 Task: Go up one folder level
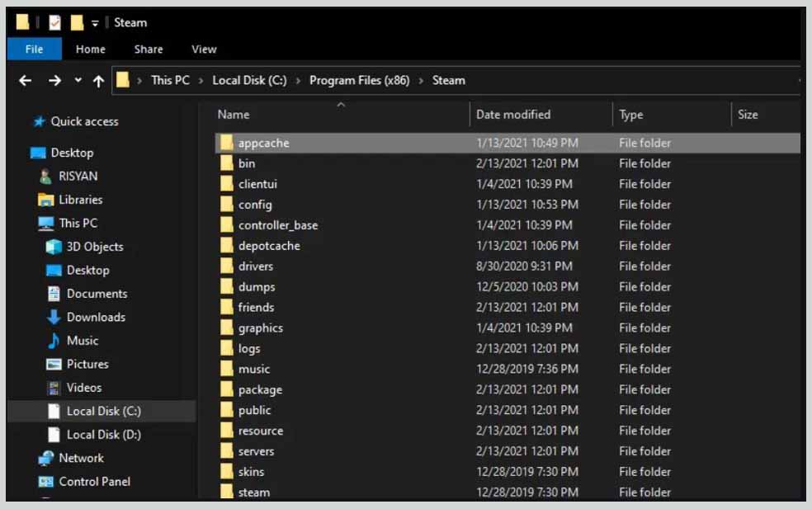point(99,80)
